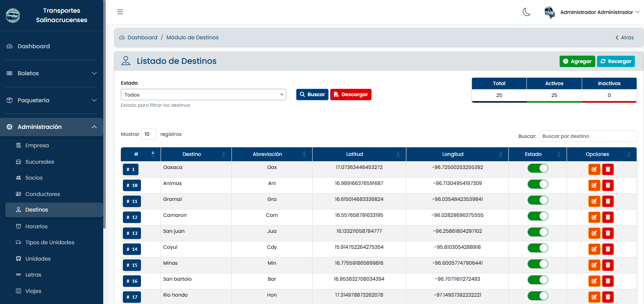The width and height of the screenshot is (644, 304).
Task: Delete the Minas destination
Action: 608,265
